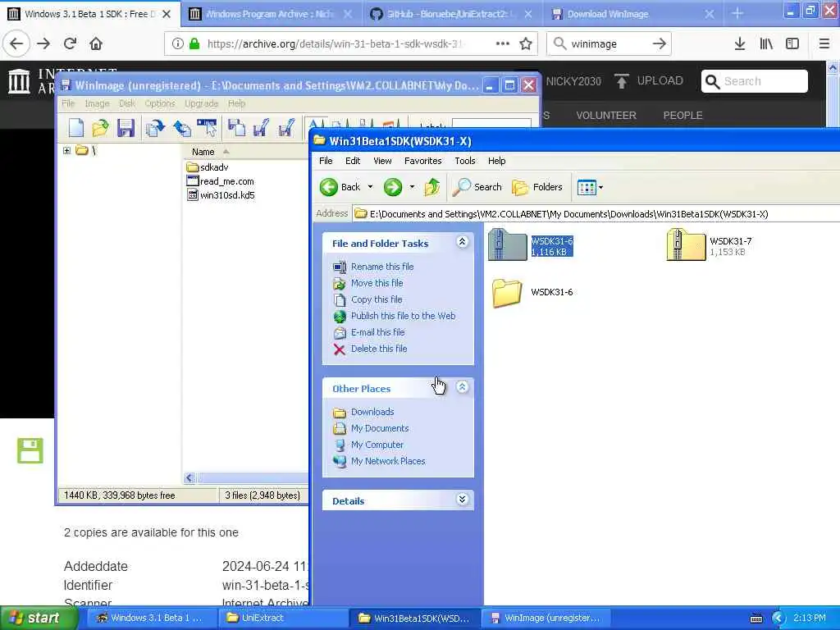This screenshot has height=630, width=840.
Task: Open Tools menu in Explorer window
Action: tap(465, 161)
